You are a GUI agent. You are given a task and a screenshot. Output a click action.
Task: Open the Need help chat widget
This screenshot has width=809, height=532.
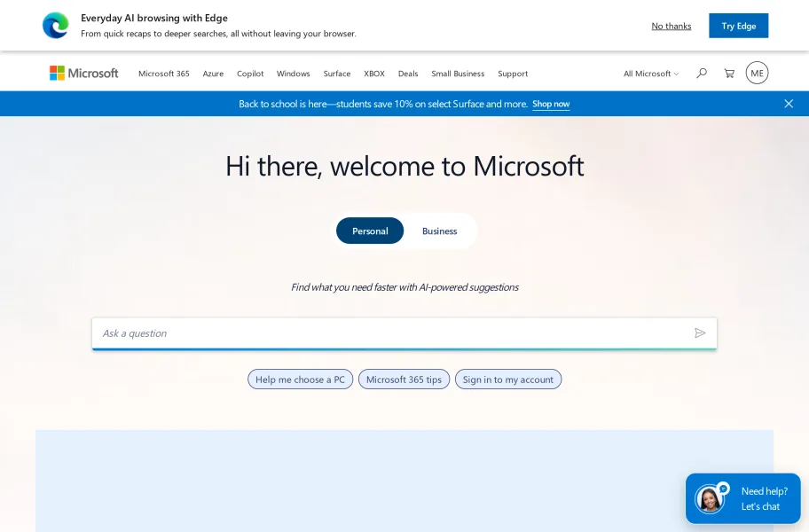(x=743, y=498)
